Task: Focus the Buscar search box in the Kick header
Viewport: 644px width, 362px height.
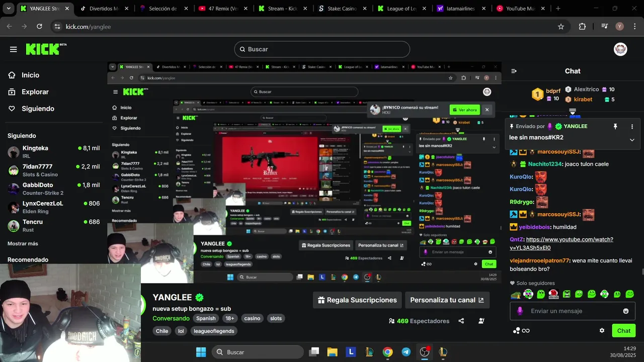Action: [322, 49]
